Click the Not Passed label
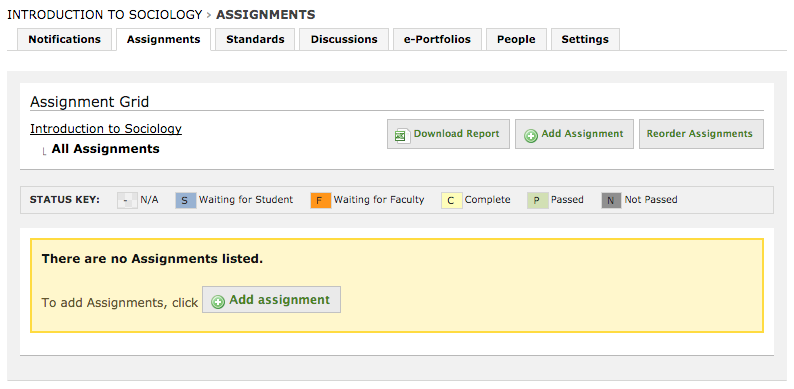This screenshot has width=794, height=389. (x=651, y=200)
